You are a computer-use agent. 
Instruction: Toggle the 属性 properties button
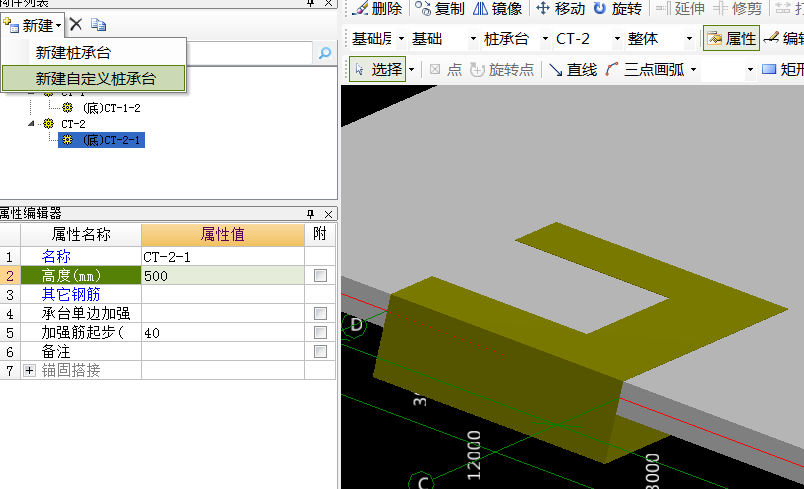click(x=731, y=38)
